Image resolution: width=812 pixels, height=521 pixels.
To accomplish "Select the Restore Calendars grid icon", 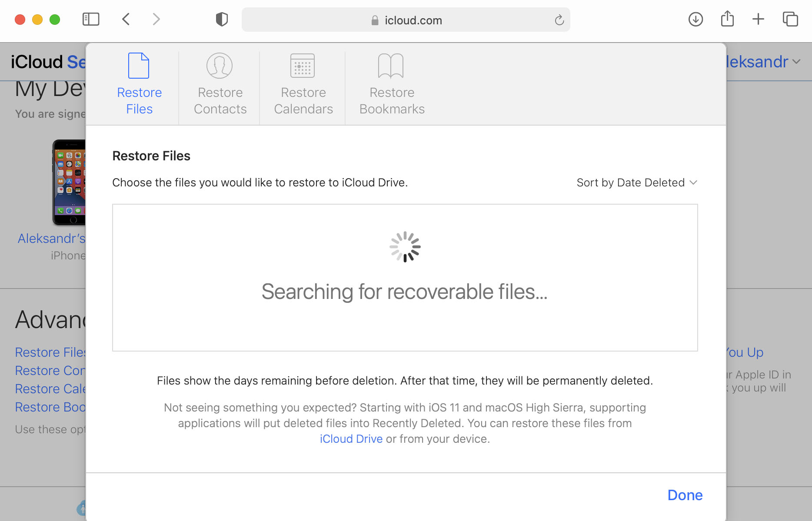I will 303,66.
